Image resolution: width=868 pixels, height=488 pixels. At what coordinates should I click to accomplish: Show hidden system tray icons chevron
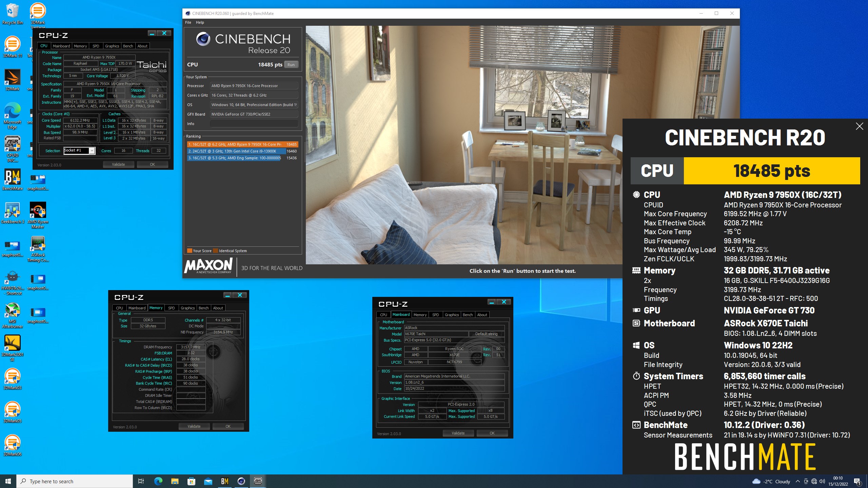pyautogui.click(x=797, y=481)
